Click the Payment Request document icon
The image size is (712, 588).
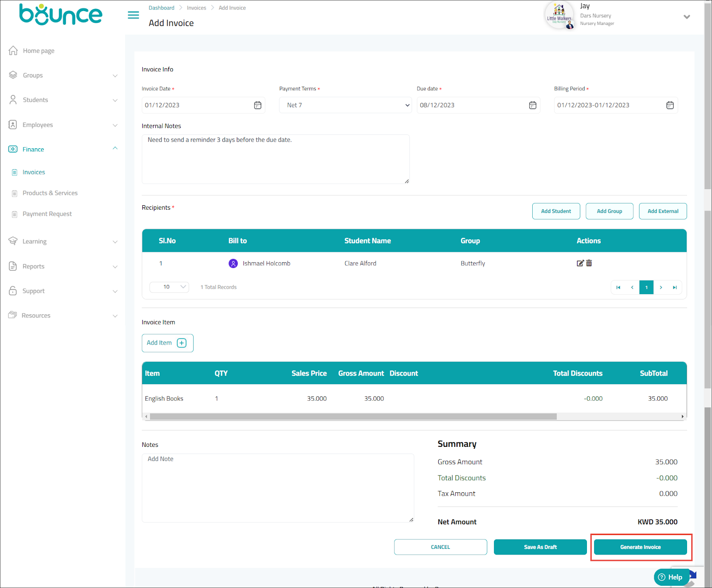tap(14, 214)
